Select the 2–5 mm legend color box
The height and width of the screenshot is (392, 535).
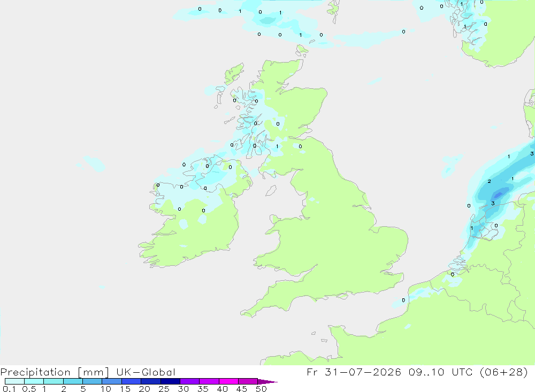pyautogui.click(x=73, y=381)
